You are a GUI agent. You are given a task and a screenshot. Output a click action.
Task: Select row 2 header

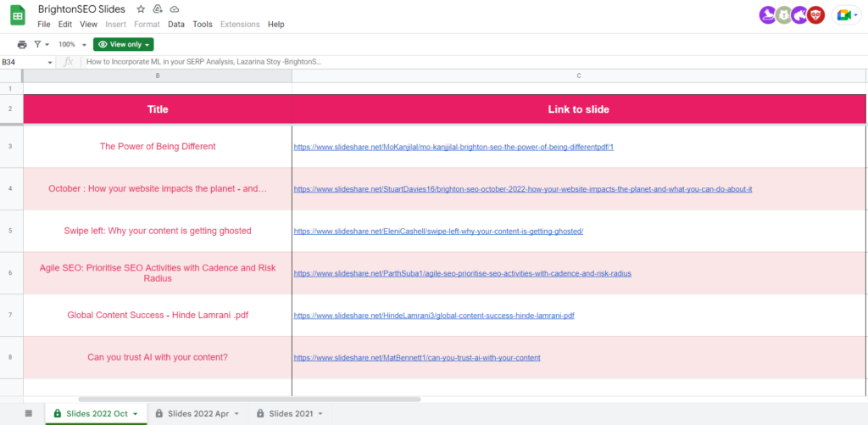pos(11,109)
